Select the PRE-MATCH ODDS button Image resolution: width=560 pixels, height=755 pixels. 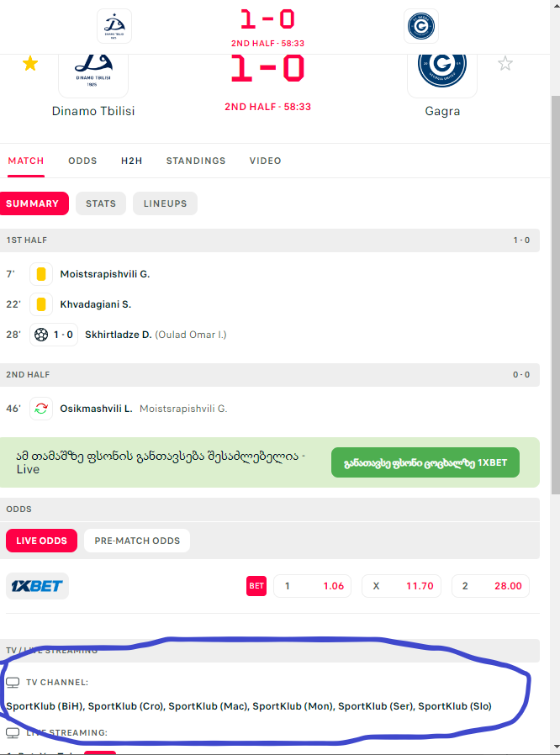click(137, 541)
